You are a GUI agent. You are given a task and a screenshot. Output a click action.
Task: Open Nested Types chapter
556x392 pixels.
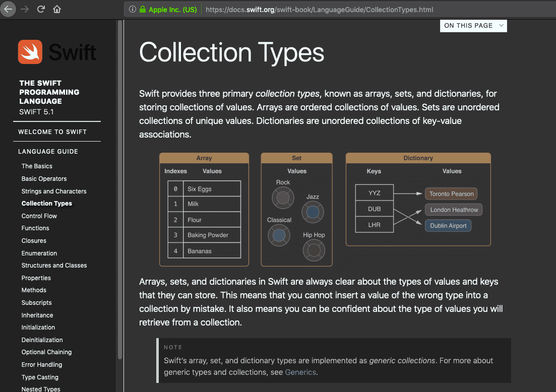pyautogui.click(x=41, y=389)
